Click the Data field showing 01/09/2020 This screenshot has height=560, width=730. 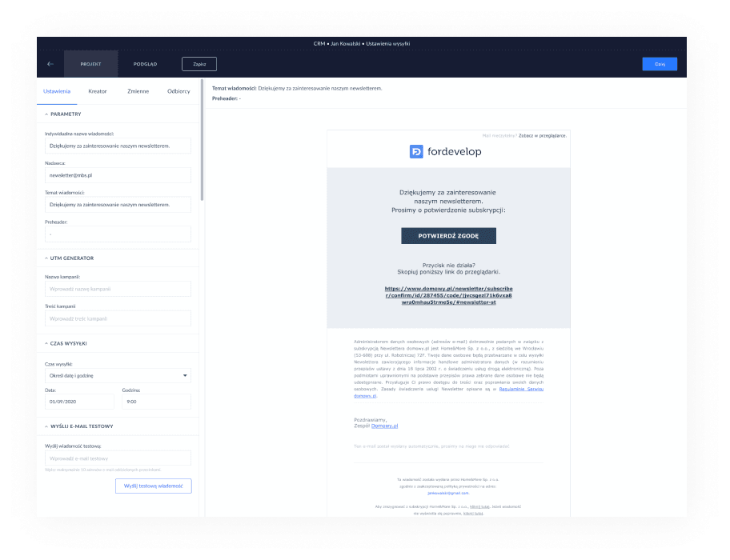coord(79,402)
